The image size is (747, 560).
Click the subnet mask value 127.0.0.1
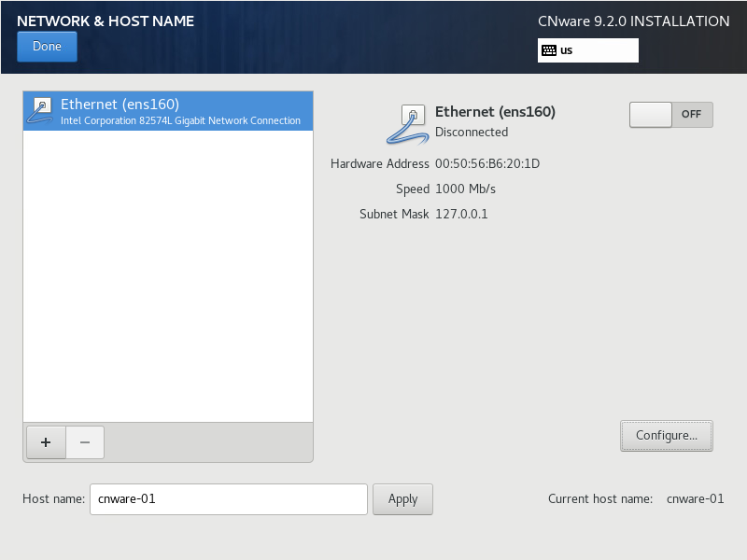click(461, 215)
